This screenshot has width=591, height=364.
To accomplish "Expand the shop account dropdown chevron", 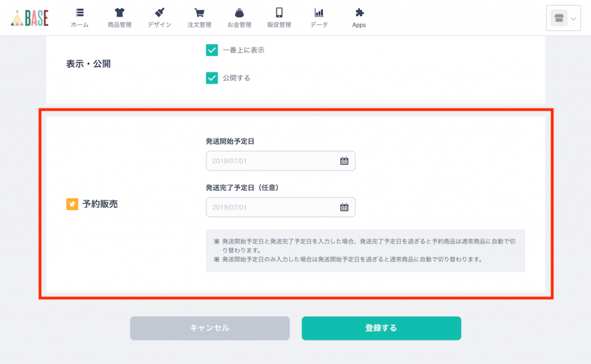I will (x=573, y=18).
